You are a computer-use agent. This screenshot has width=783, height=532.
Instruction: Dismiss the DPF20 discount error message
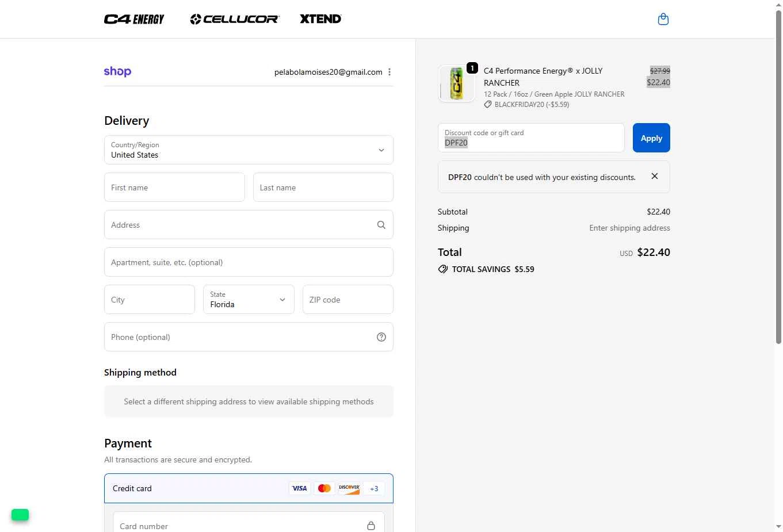pos(654,177)
